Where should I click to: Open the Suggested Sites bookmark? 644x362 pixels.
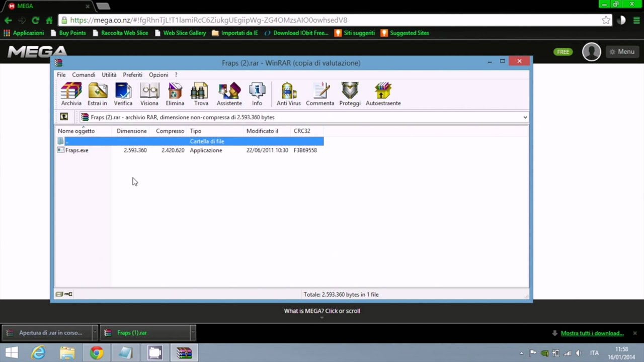[x=405, y=33]
